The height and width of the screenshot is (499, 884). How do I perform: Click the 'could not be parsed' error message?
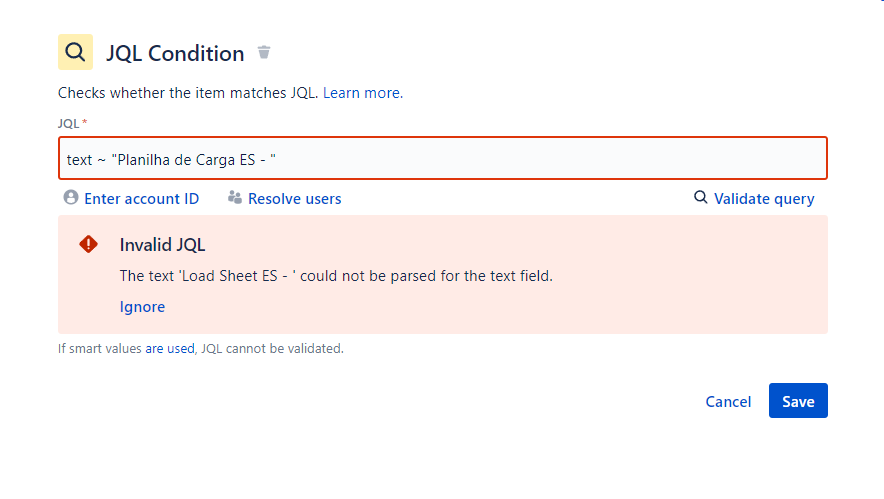pyautogui.click(x=336, y=276)
